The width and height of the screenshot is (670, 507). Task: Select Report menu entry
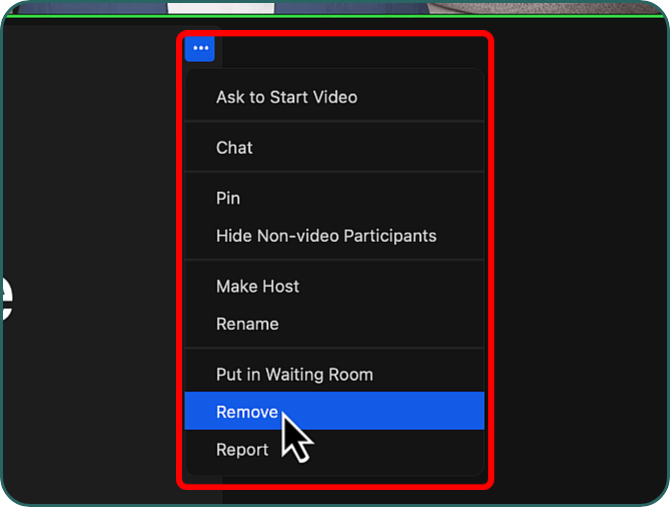[x=334, y=449]
